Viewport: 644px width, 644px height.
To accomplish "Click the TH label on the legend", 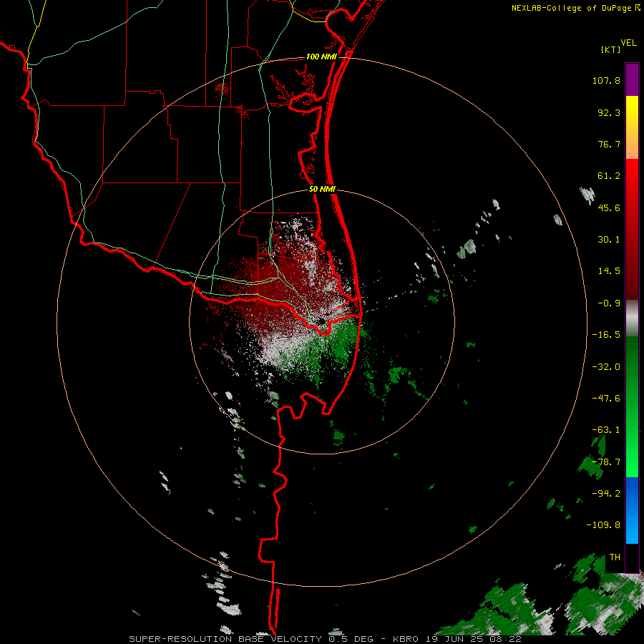I will click(x=615, y=557).
